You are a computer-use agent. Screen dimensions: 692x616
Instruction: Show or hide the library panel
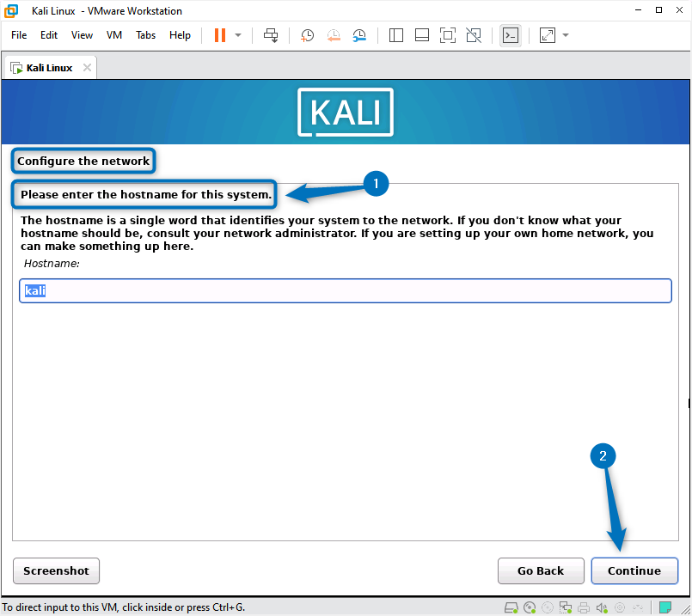(x=395, y=35)
